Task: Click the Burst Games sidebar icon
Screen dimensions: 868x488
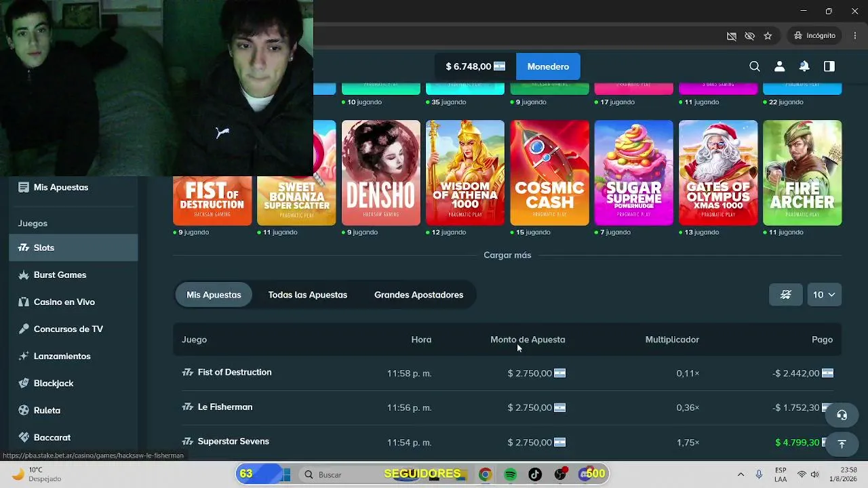Action: pyautogui.click(x=24, y=274)
